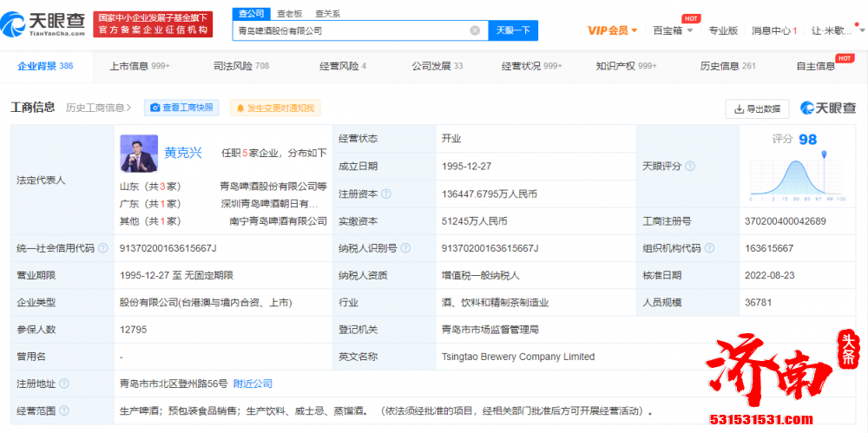Click the 发生变更时通知我 button
The image size is (868, 433).
pyautogui.click(x=275, y=108)
